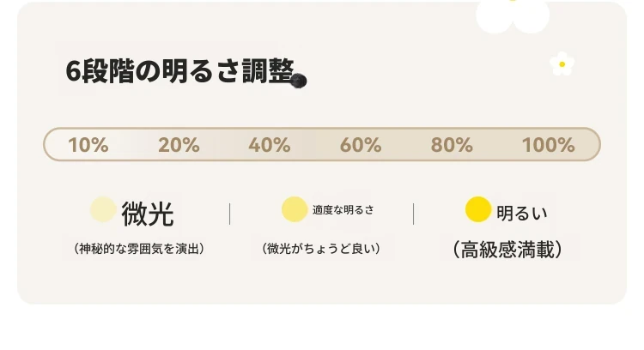
Task: Click the bright yellow 明るい circle
Action: [478, 209]
